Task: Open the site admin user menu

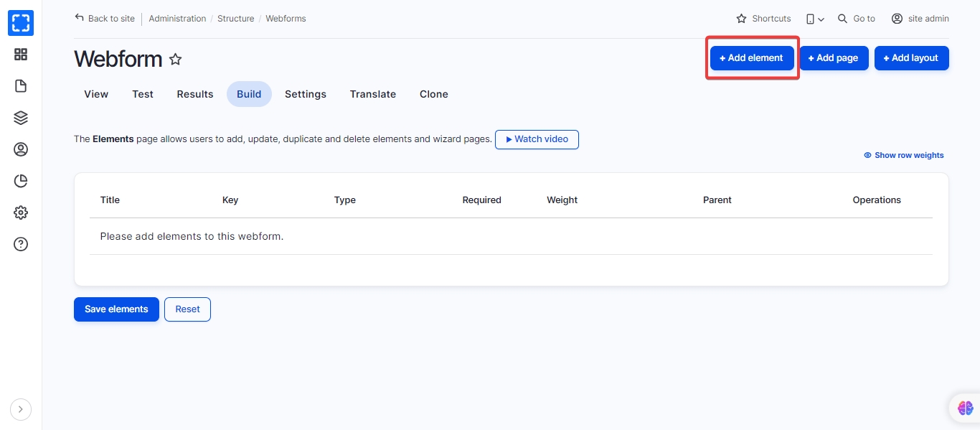Action: 920,19
